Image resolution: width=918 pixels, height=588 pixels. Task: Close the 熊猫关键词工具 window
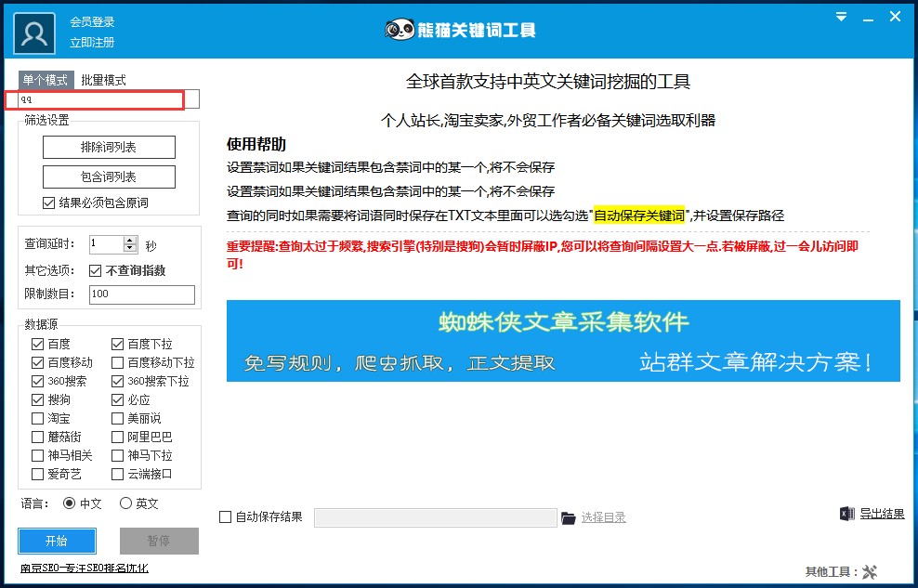pos(895,17)
